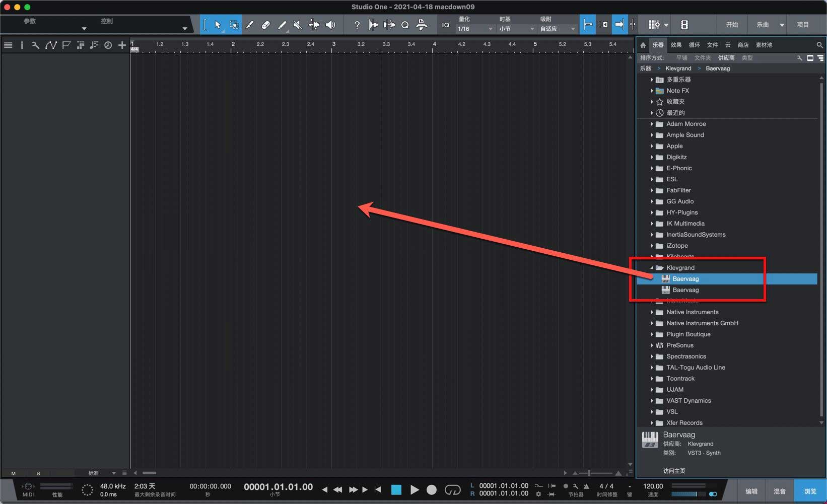Open the snap 自适应 dropdown

[x=558, y=29]
